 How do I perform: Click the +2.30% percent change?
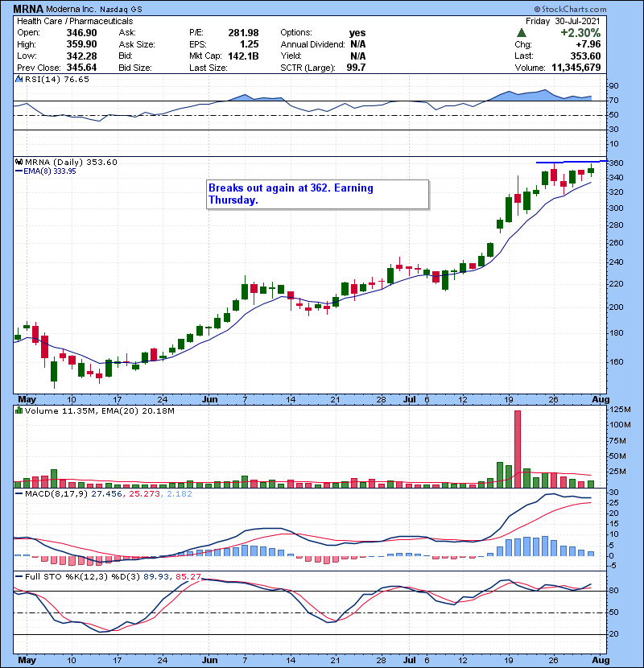tap(580, 33)
